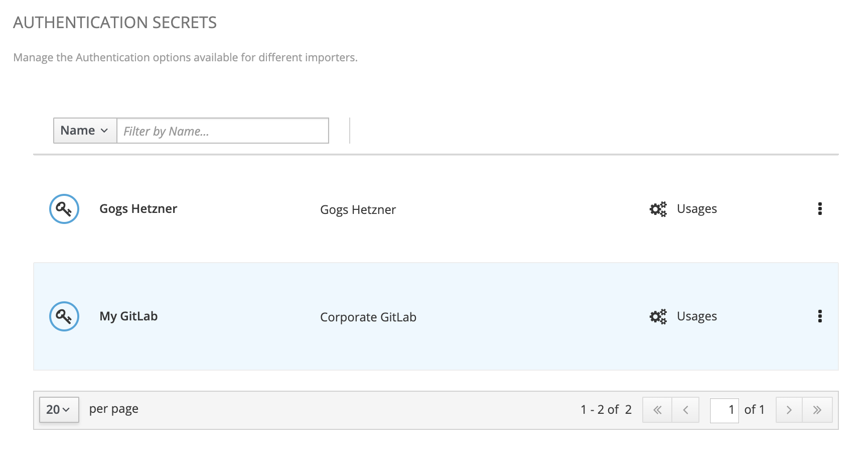The image size is (868, 458).
Task: Click the key icon for My GitLab
Action: [64, 316]
